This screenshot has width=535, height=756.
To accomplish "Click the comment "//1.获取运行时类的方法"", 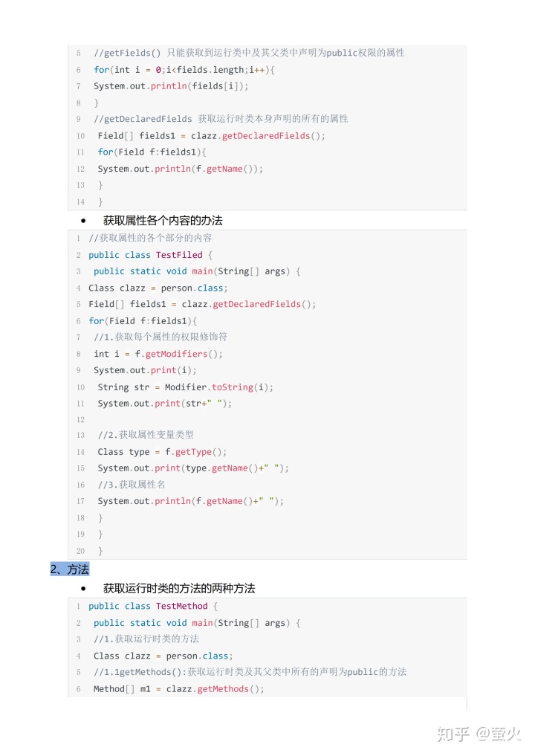I will click(146, 639).
